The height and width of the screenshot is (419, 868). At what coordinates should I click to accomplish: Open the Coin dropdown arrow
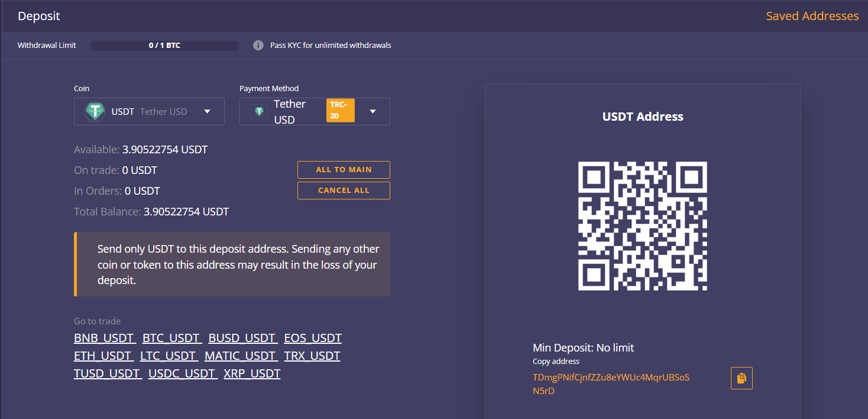pos(207,111)
